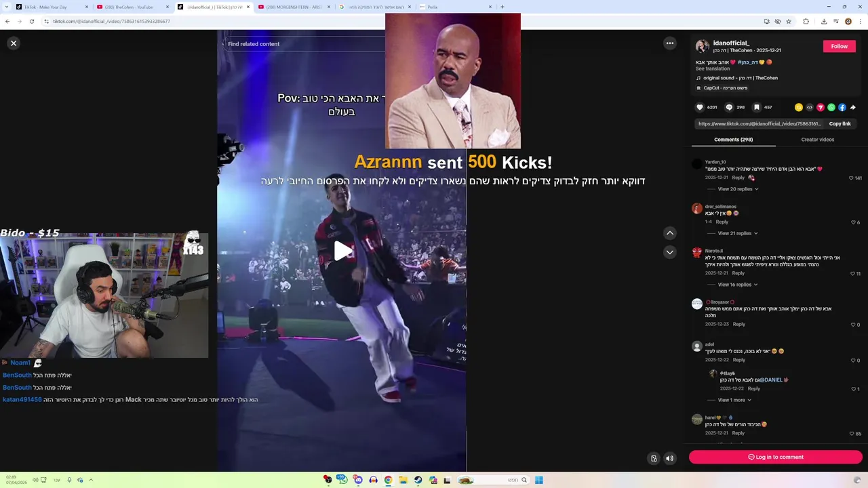This screenshot has width=868, height=488.
Task: Open Windows Start button on taskbar
Action: (539, 480)
